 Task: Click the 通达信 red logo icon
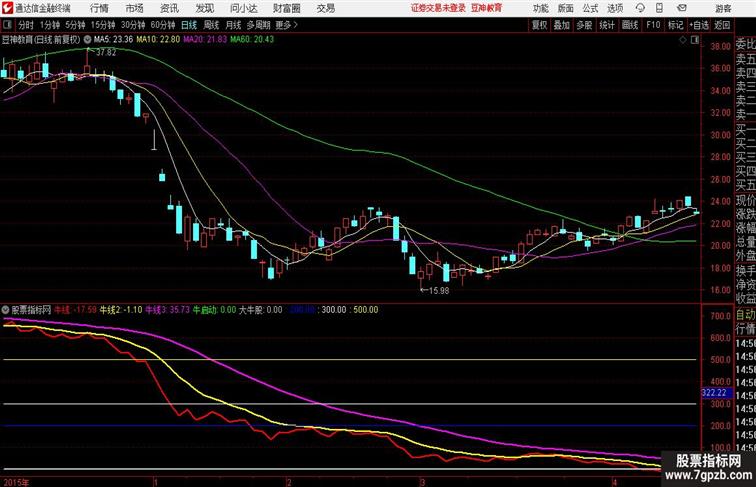7,8
